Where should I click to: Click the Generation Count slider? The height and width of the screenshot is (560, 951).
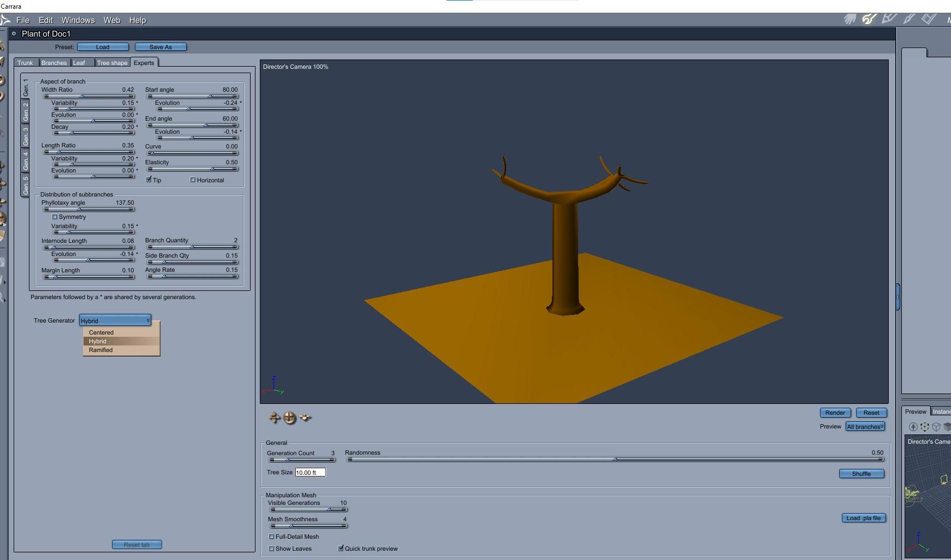(302, 460)
